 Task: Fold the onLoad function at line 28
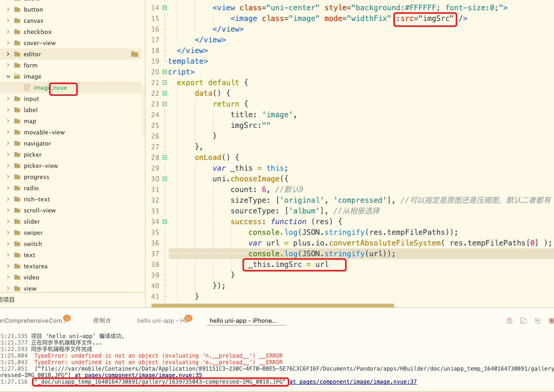[165, 158]
